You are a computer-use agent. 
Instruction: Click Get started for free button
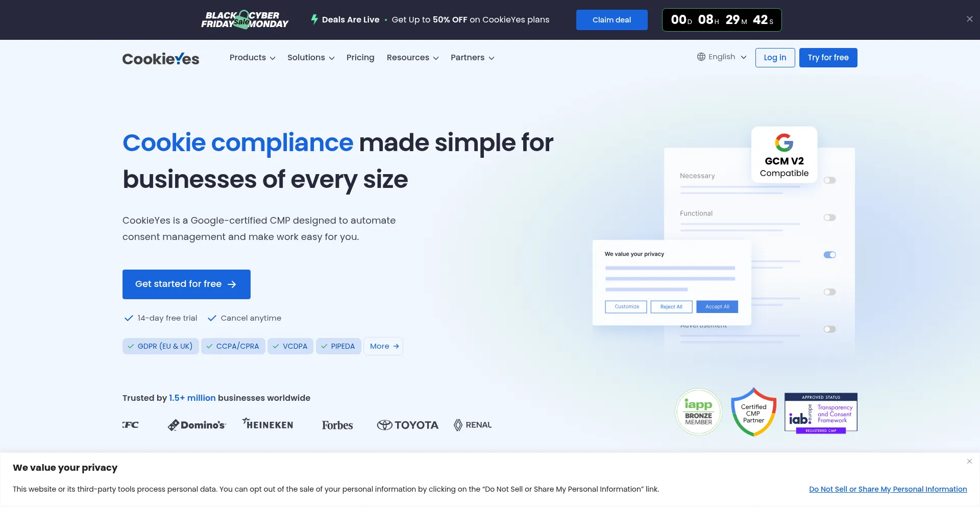click(186, 284)
